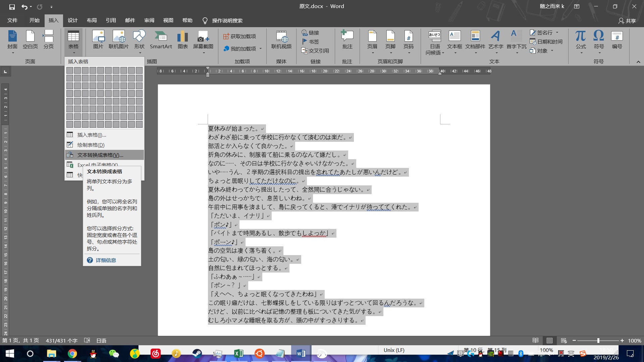Image resolution: width=644 pixels, height=362 pixels.
Task: Open Chrome from the taskbar
Action: coord(72,354)
